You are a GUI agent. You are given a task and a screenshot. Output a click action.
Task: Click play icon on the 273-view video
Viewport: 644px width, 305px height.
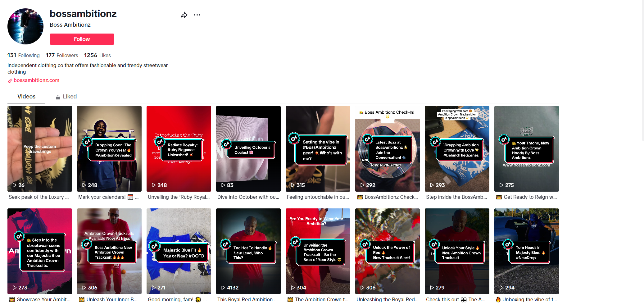point(14,288)
